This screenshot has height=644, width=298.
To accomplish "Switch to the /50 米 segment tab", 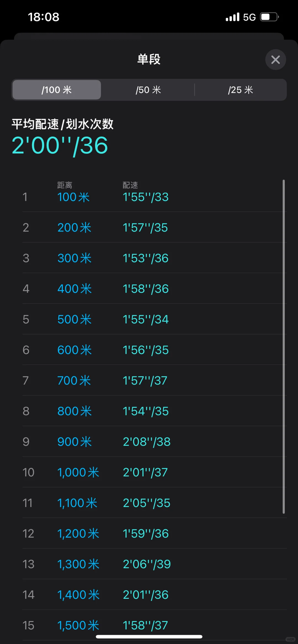I will click(148, 90).
